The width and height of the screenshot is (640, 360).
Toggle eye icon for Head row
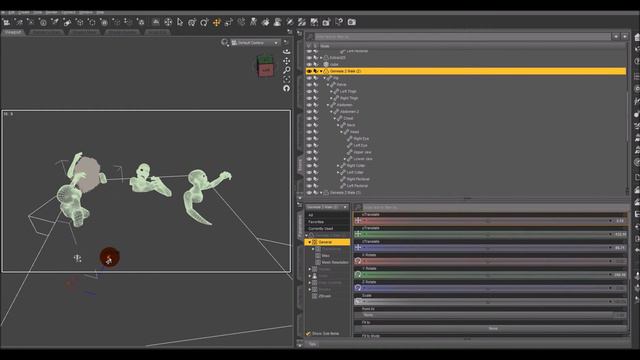309,132
